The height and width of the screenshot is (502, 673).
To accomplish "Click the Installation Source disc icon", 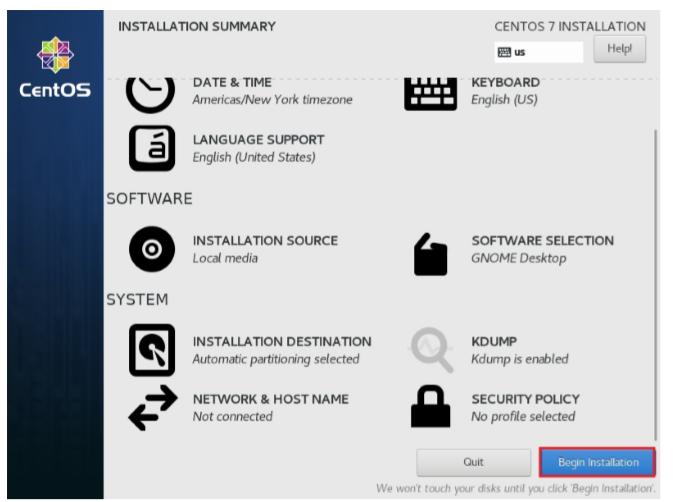I will (x=150, y=250).
